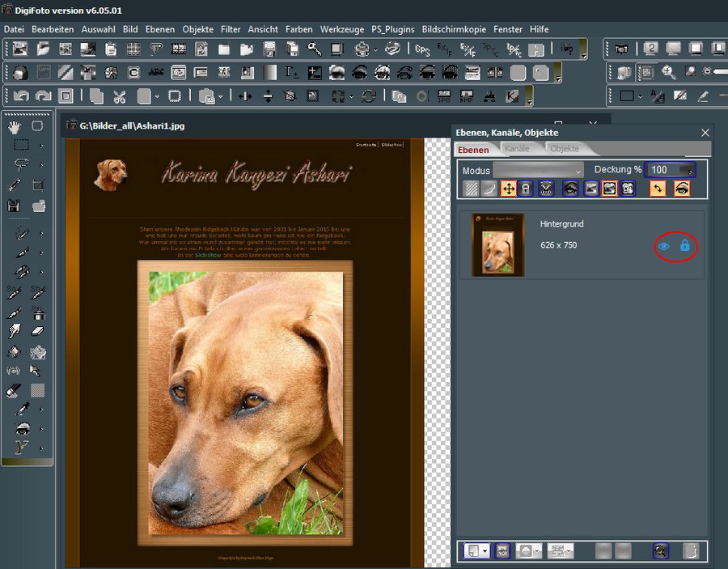Switch to the Kanäle tab
This screenshot has width=728, height=569.
[x=517, y=149]
